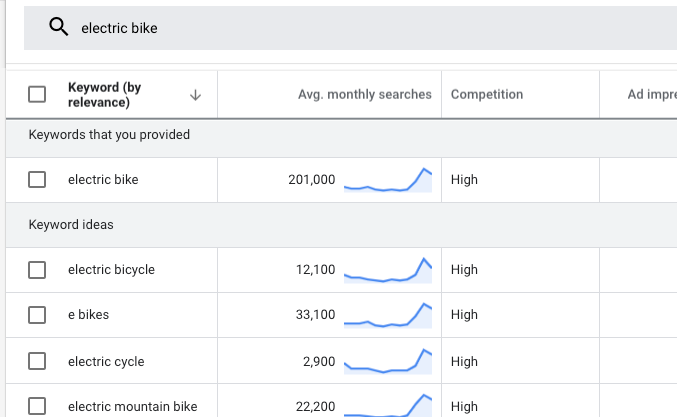
Task: Tick the e bikes checkbox
Action: (37, 315)
